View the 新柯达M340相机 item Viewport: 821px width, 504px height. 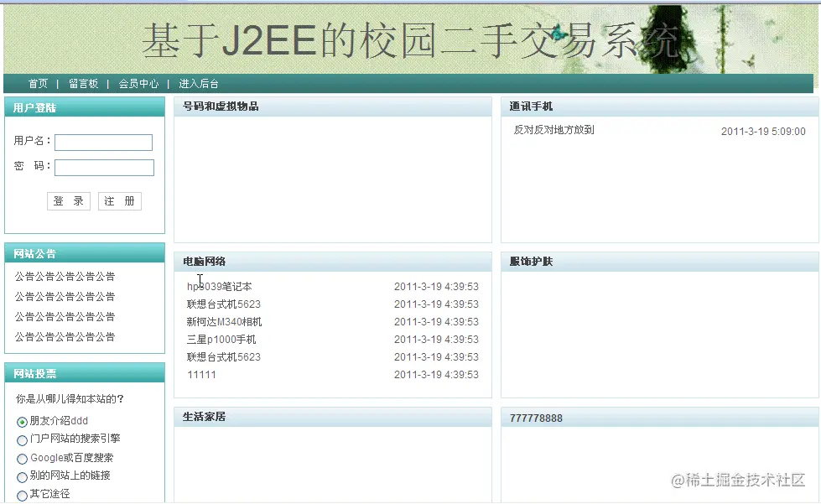coord(223,321)
